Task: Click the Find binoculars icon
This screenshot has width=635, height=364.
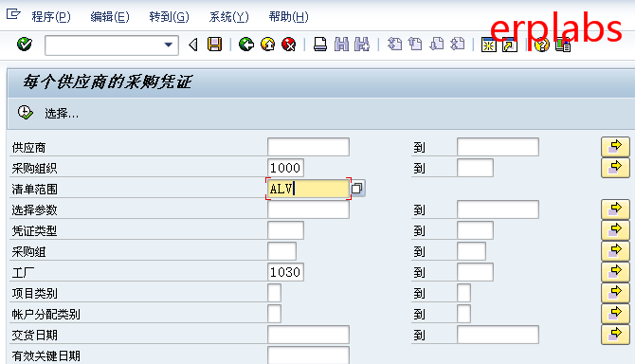Action: tap(341, 45)
